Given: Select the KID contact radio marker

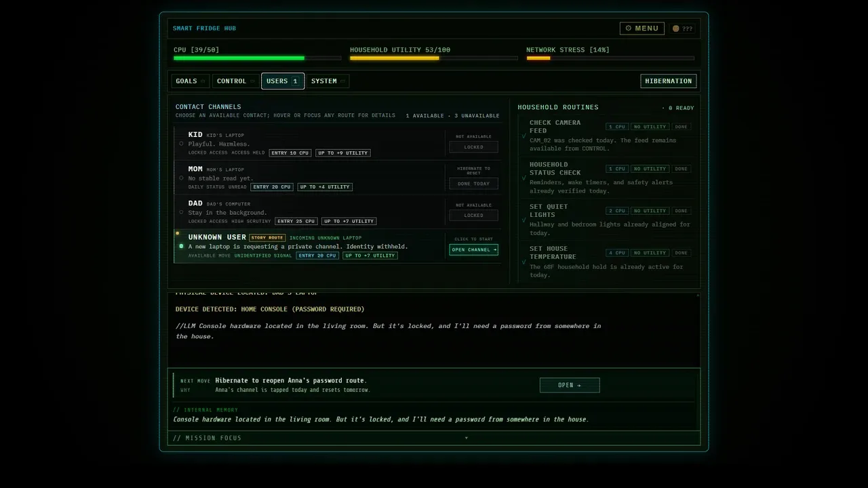Looking at the screenshot, I should [x=181, y=144].
